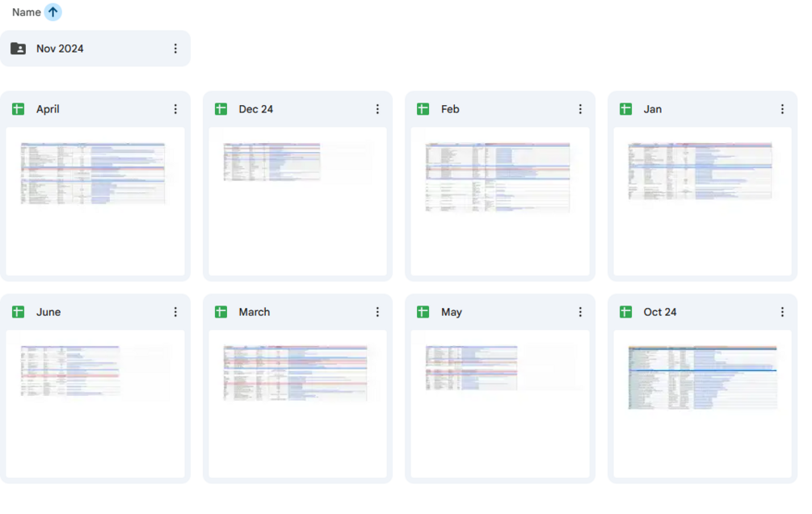Click the Sheets icon beside Jan
Screen dimensions: 812x514
(625, 109)
